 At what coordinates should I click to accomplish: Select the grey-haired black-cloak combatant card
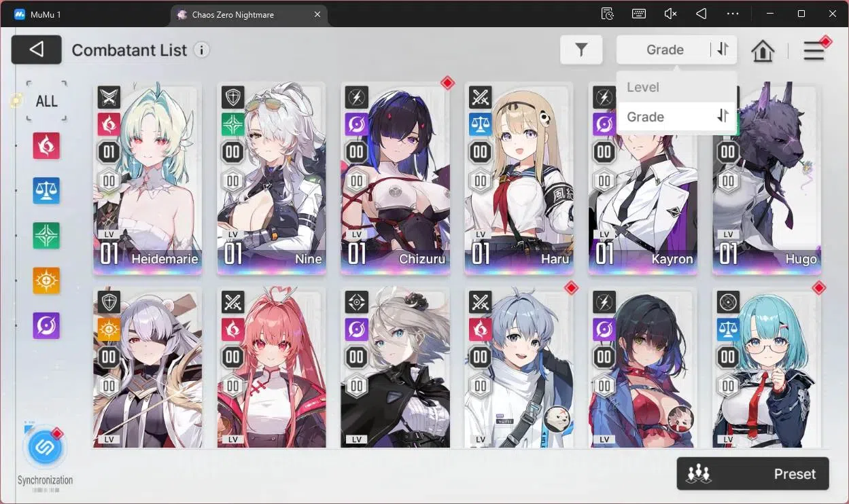point(395,367)
